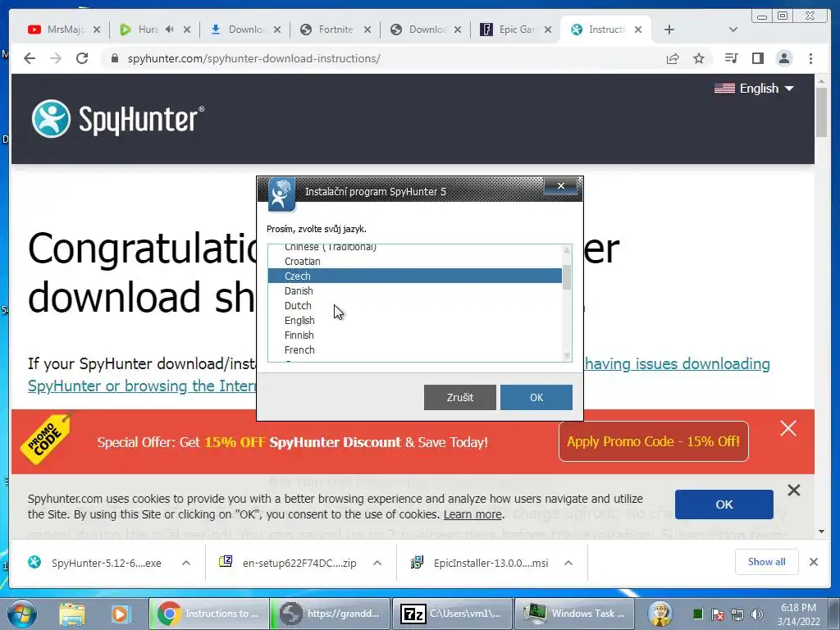Viewport: 840px width, 630px height.
Task: Dismiss the cookie notice with the X icon
Action: (794, 491)
